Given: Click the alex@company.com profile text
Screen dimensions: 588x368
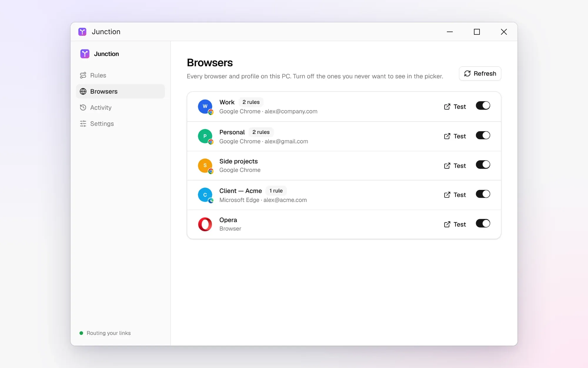Looking at the screenshot, I should (x=291, y=111).
